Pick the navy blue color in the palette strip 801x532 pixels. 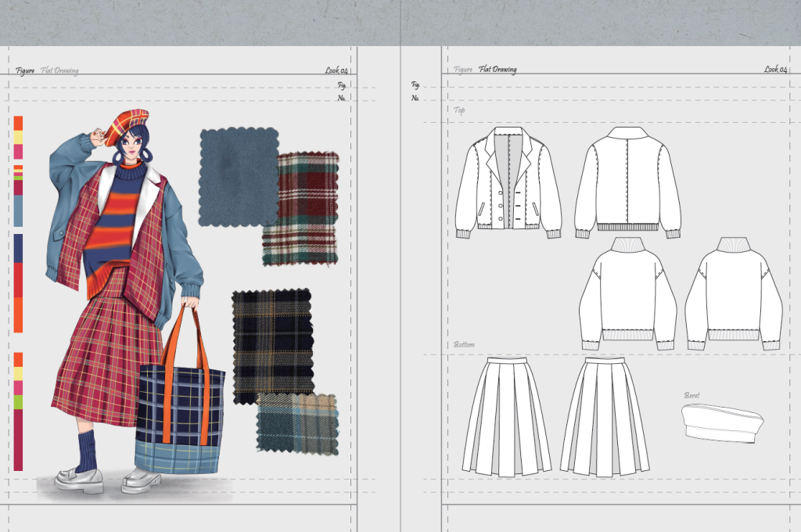(x=18, y=248)
